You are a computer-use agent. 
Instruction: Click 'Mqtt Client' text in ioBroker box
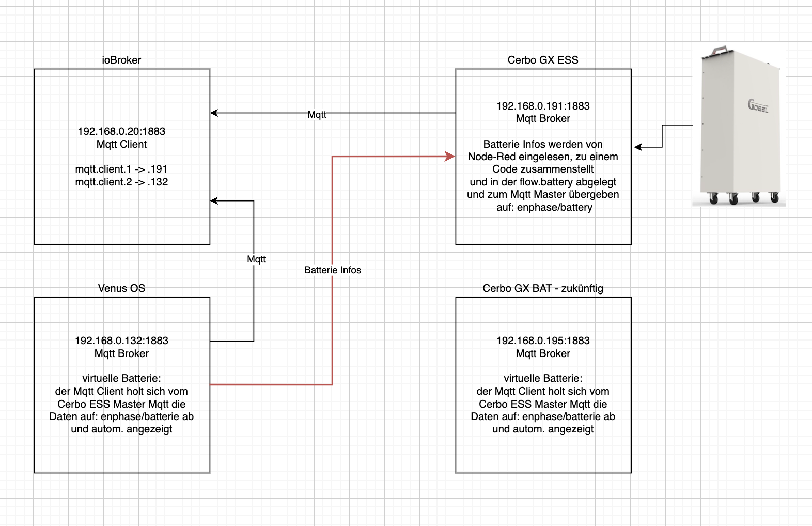121,144
